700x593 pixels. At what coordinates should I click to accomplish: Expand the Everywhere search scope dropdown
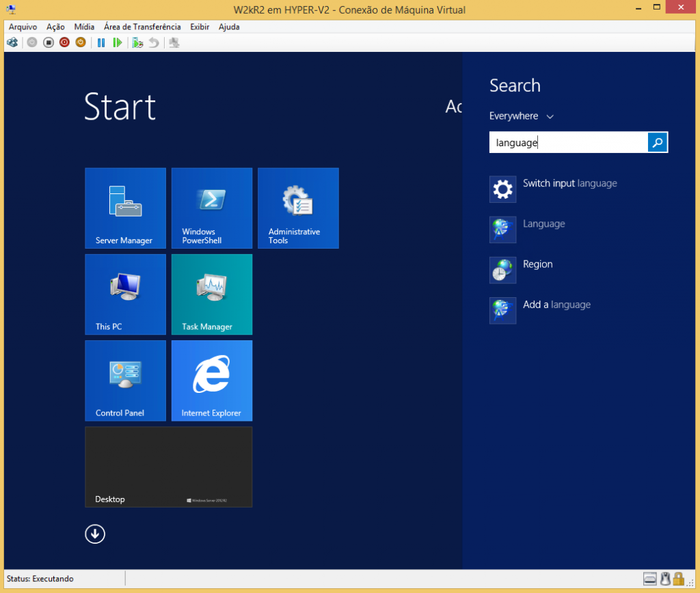[x=521, y=116]
